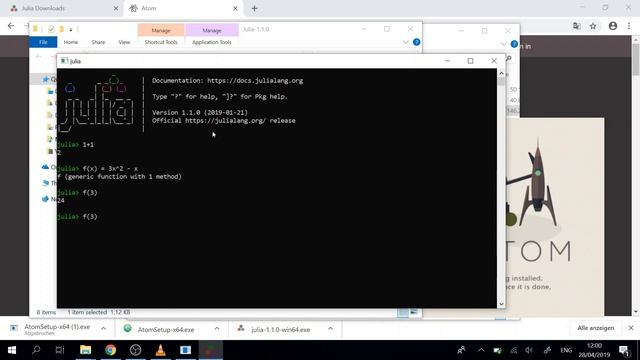Select Quick access star in navigation pane
This screenshot has width=640, height=360.
tap(46, 79)
